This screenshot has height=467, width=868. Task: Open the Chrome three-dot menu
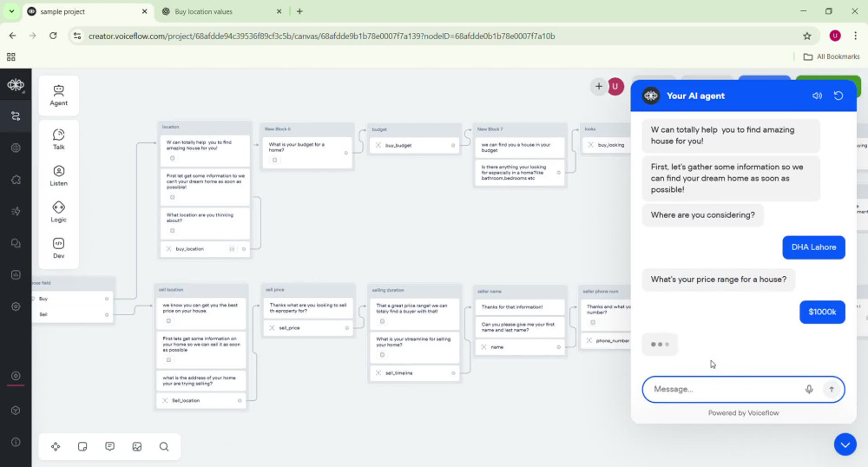(x=855, y=36)
